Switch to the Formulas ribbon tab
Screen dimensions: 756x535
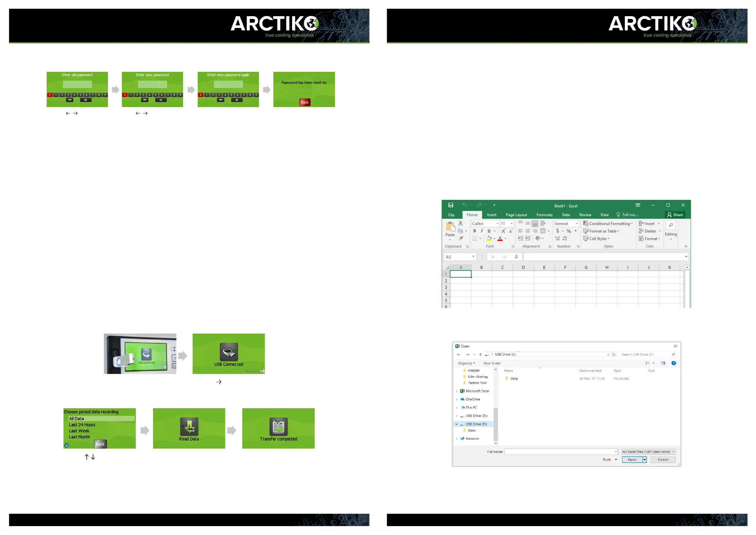pos(544,215)
